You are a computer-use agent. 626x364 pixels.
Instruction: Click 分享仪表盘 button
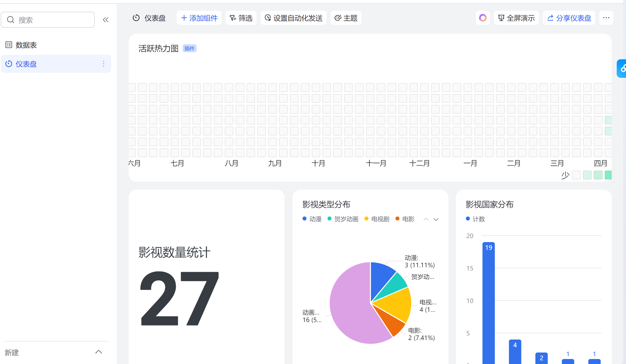569,18
